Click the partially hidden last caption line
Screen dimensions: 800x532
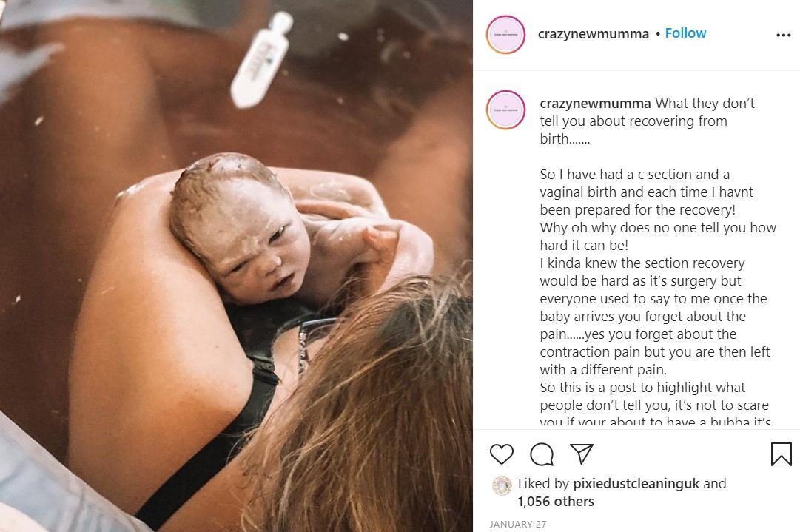point(655,421)
